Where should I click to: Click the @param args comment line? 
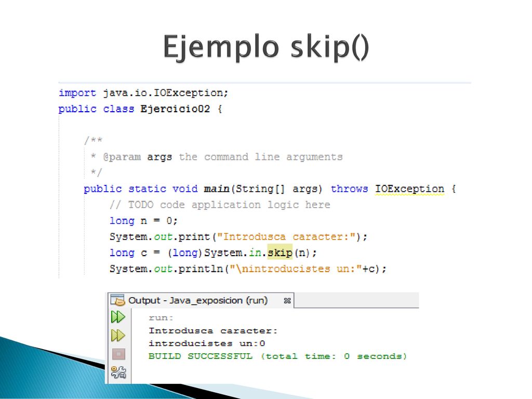coord(217,157)
